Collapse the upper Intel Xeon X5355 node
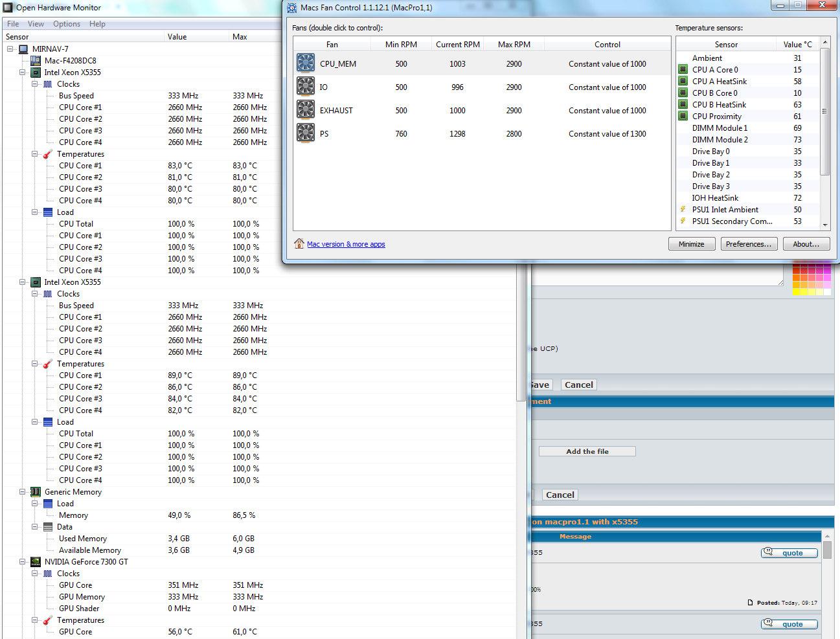 point(23,73)
